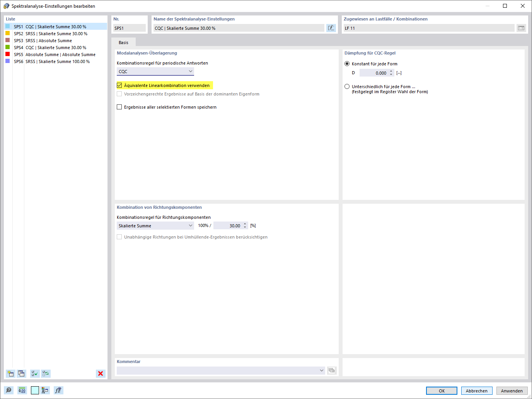Enable Ergebnisse aller selektierten Formen speichern
The image size is (532, 399).
(x=119, y=107)
